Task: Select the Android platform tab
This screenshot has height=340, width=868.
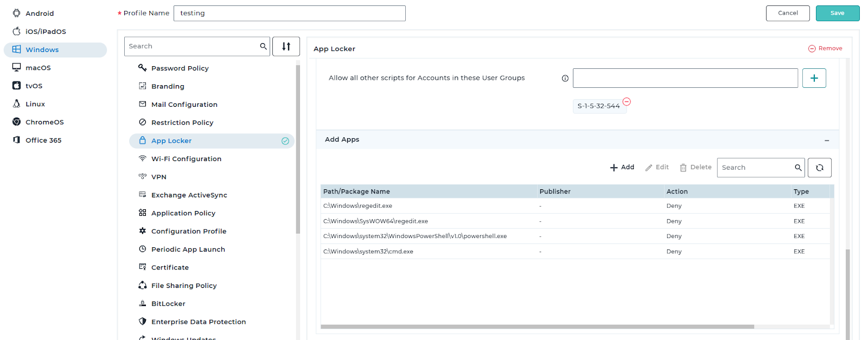Action: tap(40, 14)
